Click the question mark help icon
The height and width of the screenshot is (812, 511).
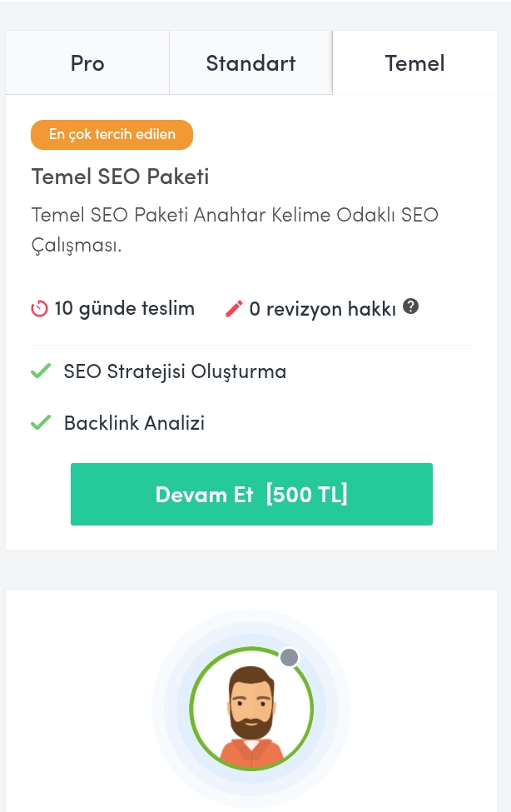[410, 306]
